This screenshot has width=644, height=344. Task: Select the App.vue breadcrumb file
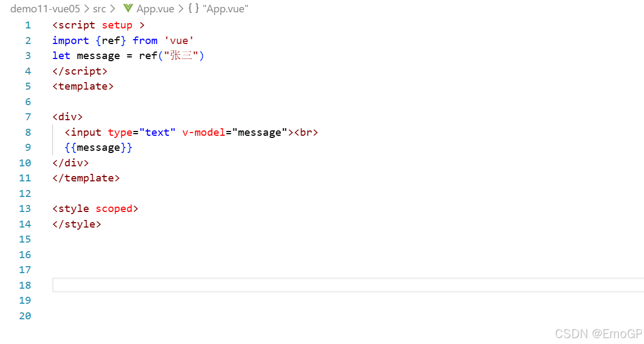(x=155, y=9)
